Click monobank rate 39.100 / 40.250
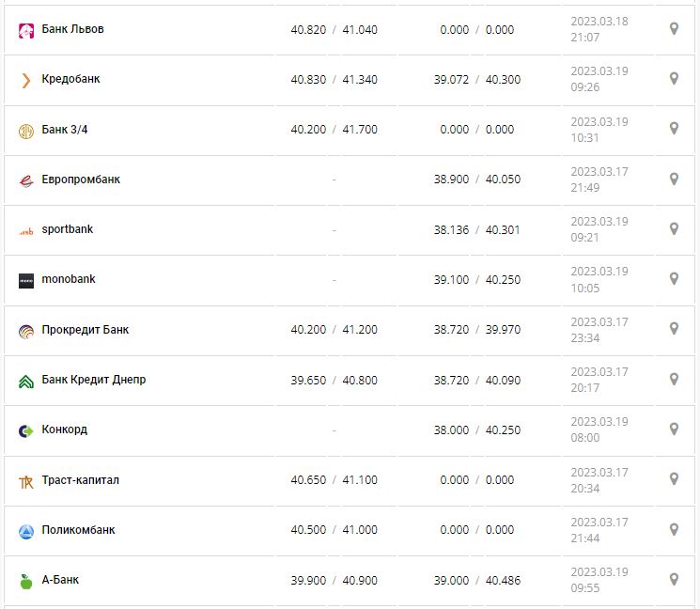700x609 pixels. coord(477,280)
